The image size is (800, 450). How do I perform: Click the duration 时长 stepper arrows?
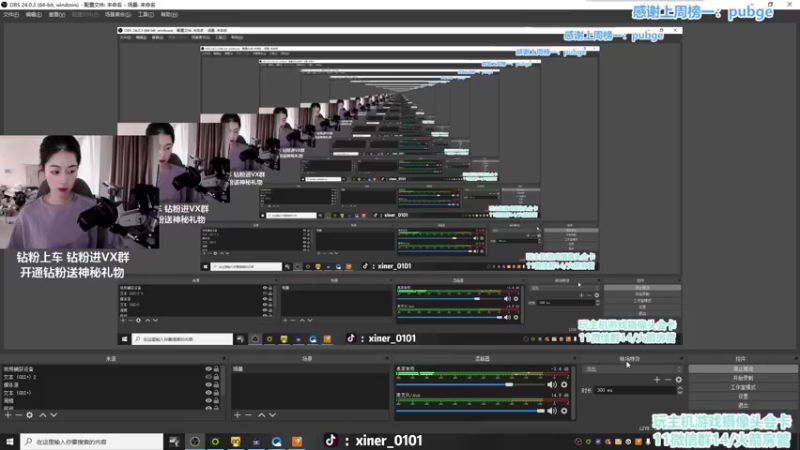680,390
